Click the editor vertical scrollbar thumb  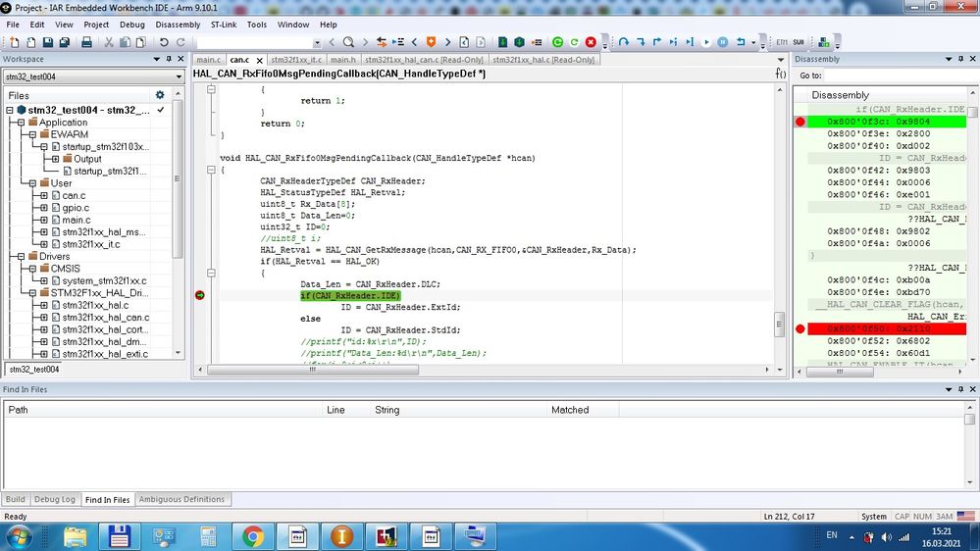tap(779, 324)
